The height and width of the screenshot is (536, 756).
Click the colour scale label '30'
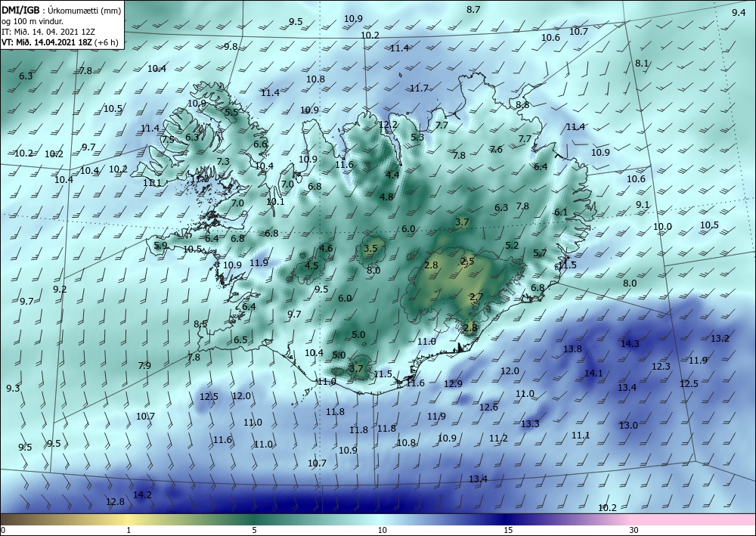pyautogui.click(x=634, y=530)
